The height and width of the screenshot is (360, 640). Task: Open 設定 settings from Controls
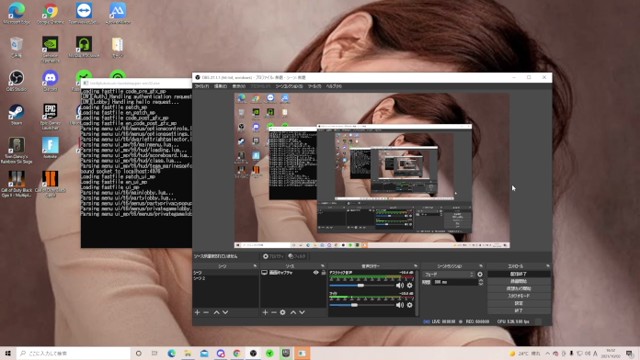519,303
